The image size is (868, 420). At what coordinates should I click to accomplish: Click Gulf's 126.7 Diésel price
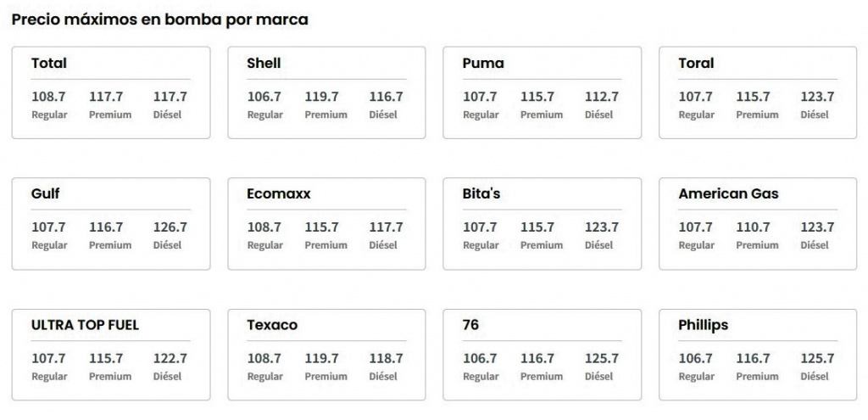(170, 227)
